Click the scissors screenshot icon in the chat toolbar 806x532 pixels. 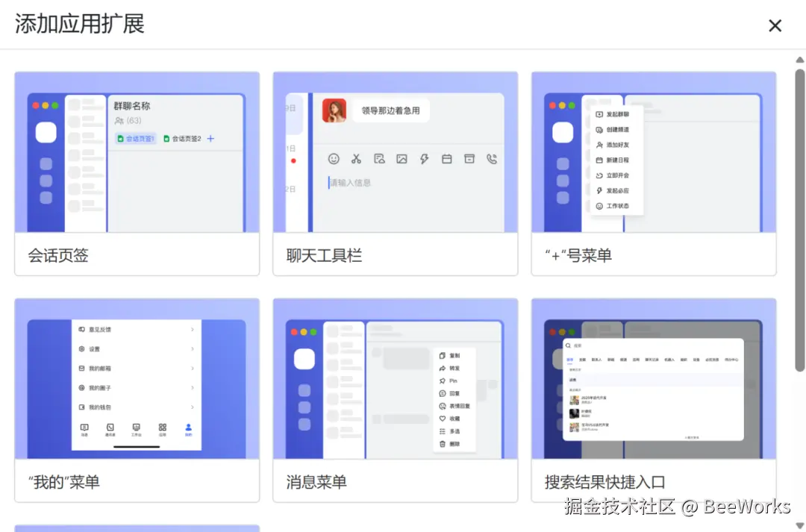tap(356, 159)
